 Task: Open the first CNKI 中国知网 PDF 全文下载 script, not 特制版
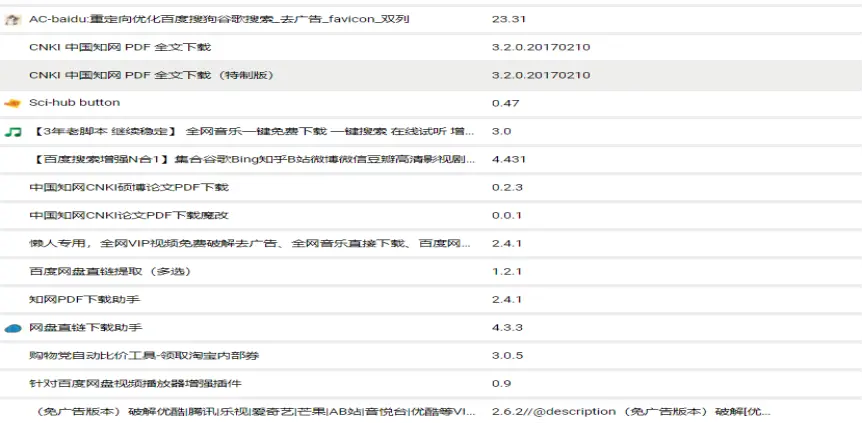120,47
